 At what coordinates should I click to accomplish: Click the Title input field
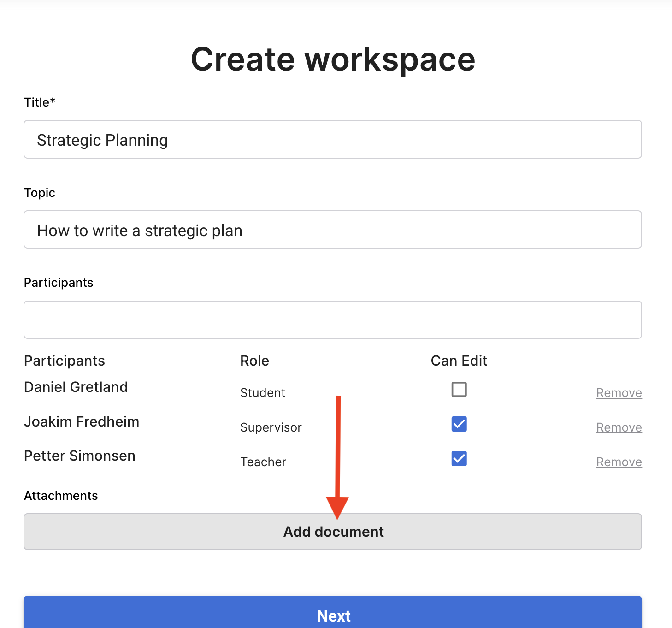(332, 140)
